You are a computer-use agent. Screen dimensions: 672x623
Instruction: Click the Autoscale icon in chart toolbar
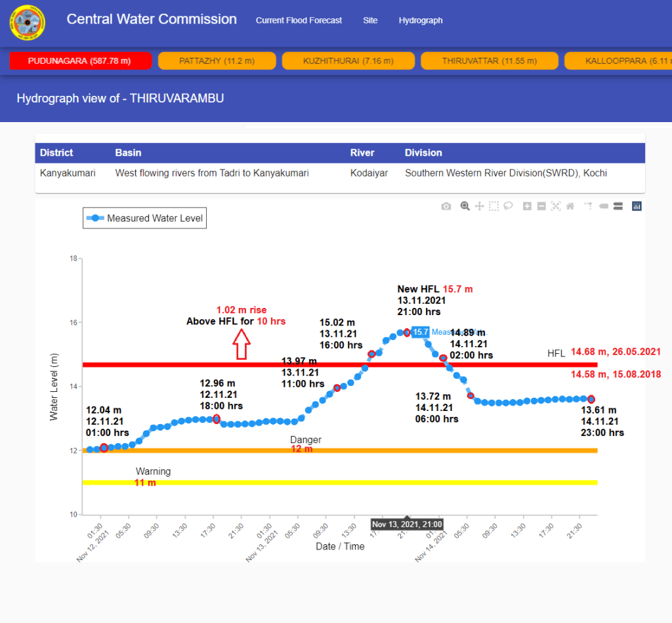coord(556,206)
